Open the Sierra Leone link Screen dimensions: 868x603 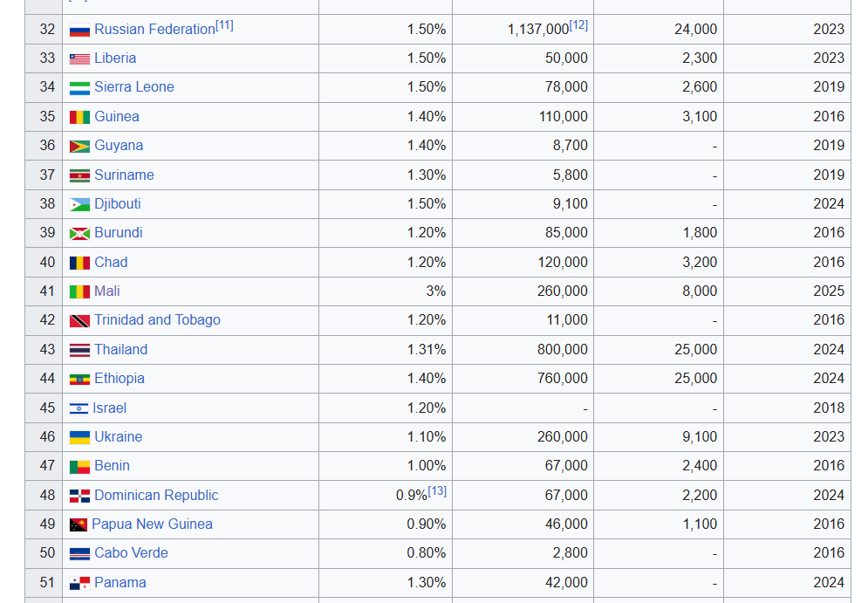[134, 87]
